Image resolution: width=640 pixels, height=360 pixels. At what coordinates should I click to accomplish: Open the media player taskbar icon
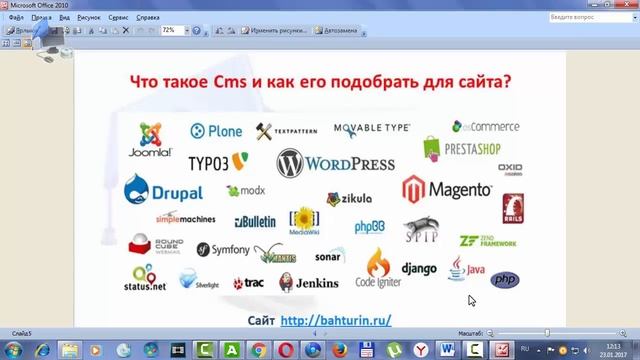click(96, 350)
